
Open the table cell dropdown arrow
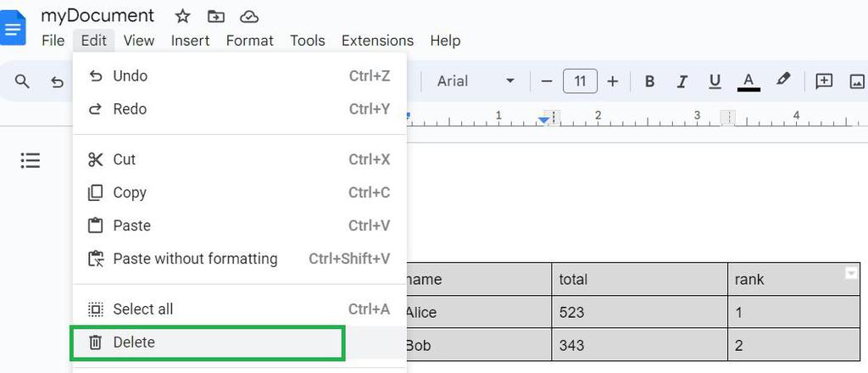(851, 273)
